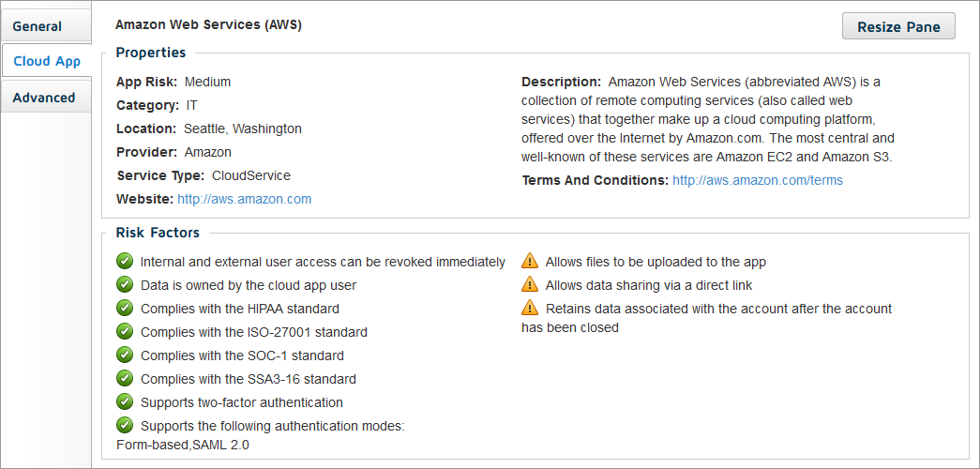This screenshot has height=469, width=980.
Task: Click the Resize Pane button
Action: pyautogui.click(x=898, y=27)
